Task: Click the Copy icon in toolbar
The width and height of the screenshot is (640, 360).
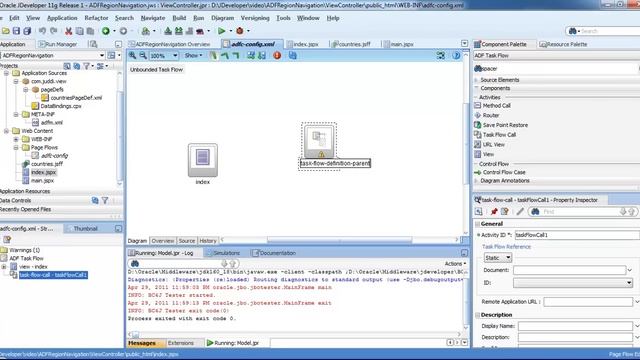Action: [x=80, y=31]
